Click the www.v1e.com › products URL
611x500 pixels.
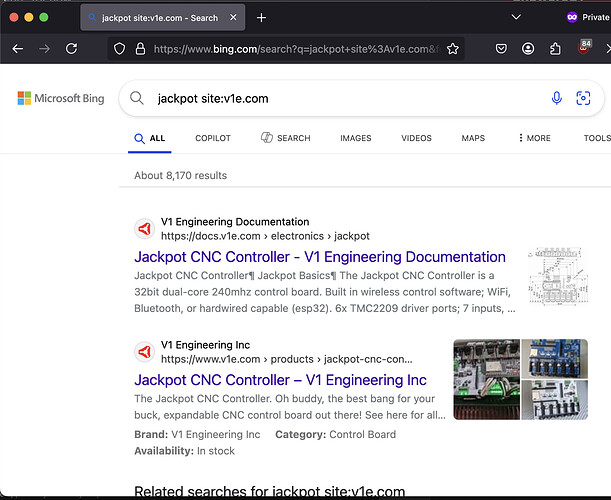pyautogui.click(x=286, y=359)
